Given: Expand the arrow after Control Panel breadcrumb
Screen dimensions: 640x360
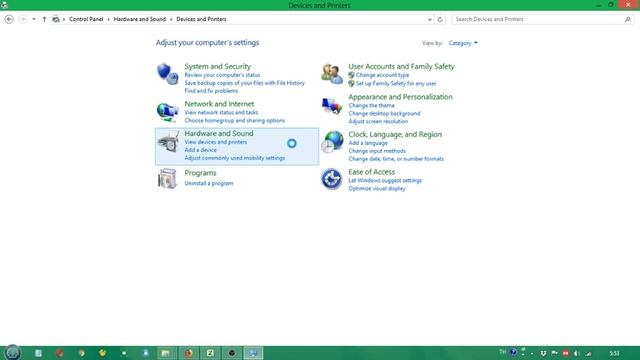Looking at the screenshot, I should point(108,19).
